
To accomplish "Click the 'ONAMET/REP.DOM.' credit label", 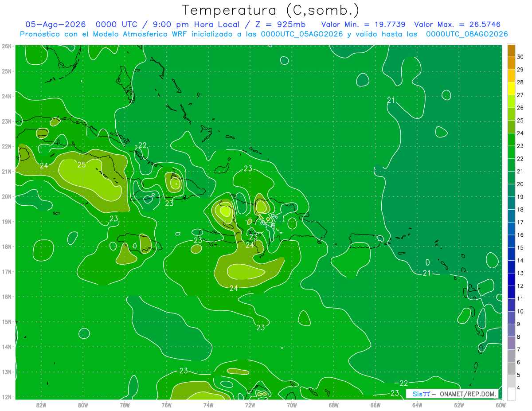I will click(x=468, y=394).
